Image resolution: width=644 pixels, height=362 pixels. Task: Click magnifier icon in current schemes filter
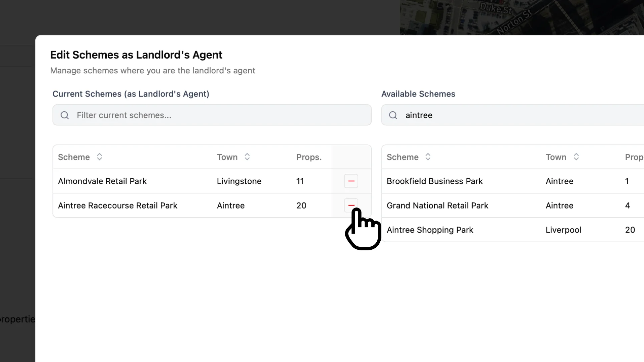(65, 115)
